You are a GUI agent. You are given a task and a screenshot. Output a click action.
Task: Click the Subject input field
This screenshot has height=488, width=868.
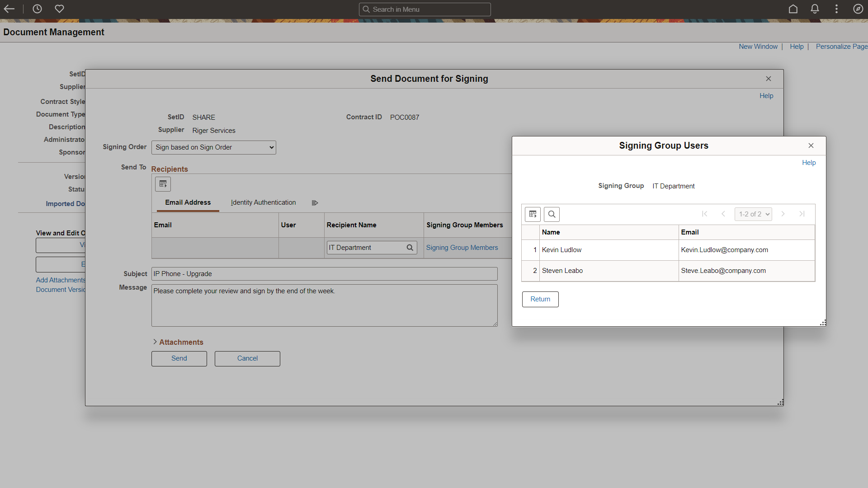324,274
